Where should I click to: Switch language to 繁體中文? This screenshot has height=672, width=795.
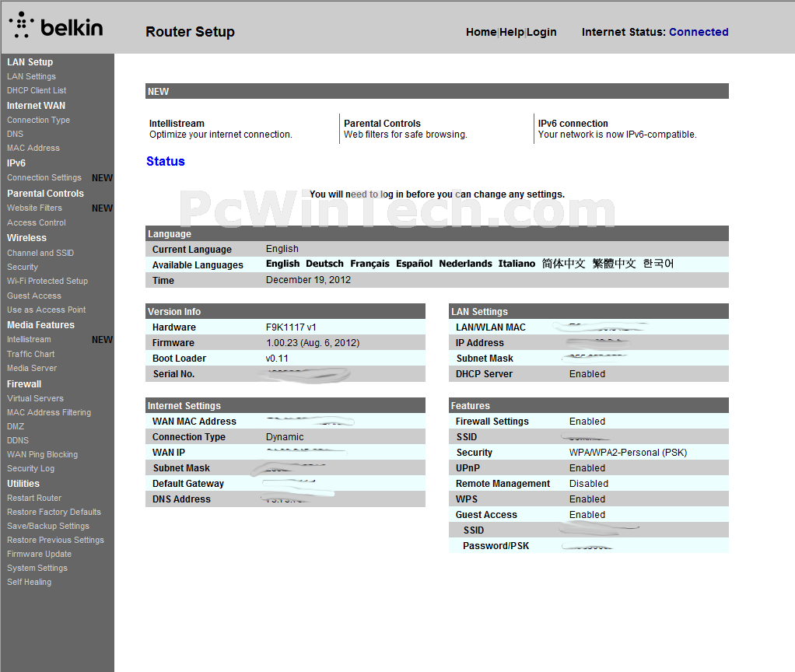(614, 264)
